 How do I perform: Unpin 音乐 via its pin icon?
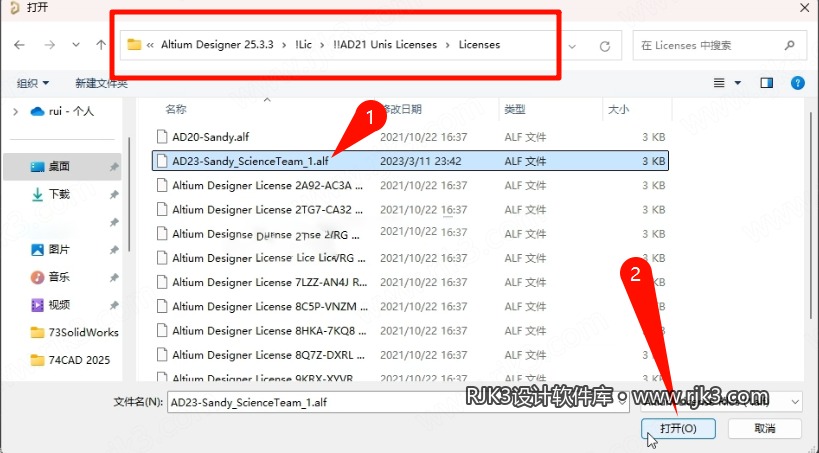[113, 277]
